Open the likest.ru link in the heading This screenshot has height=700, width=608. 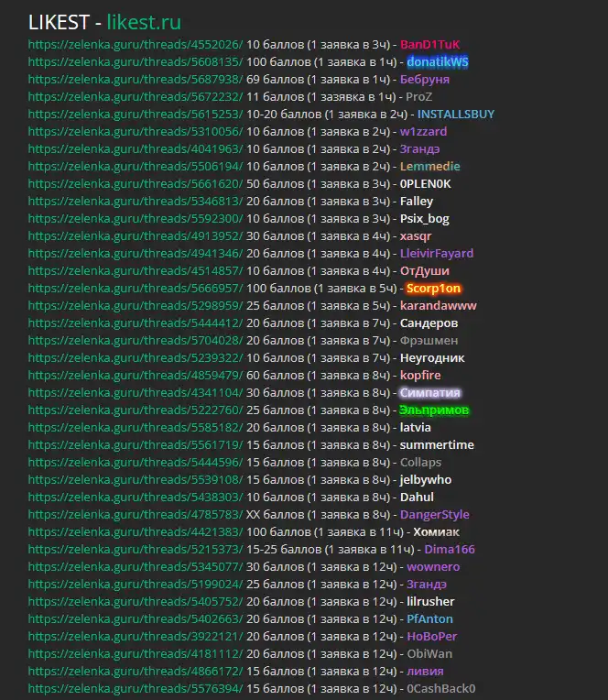[144, 22]
